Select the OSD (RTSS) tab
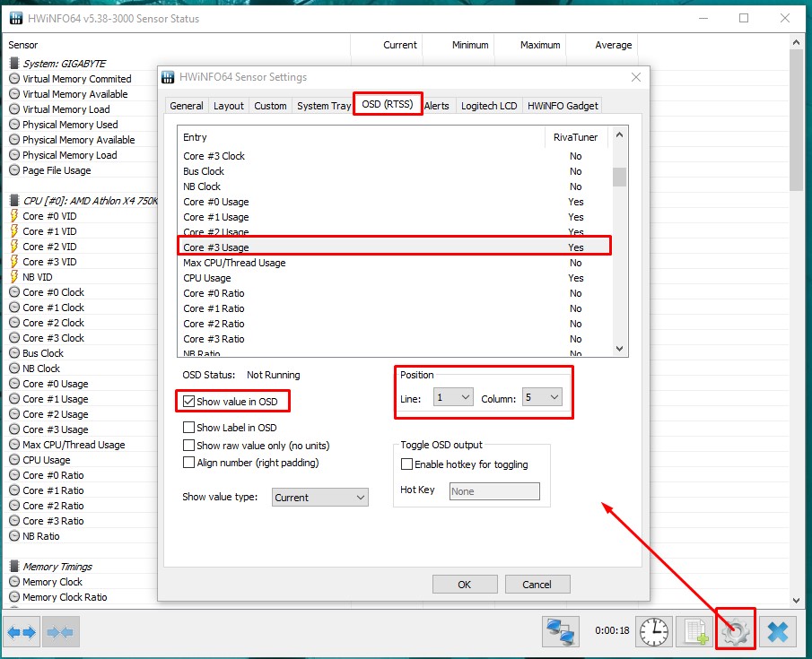Screen dimensions: 812x659 coord(388,104)
